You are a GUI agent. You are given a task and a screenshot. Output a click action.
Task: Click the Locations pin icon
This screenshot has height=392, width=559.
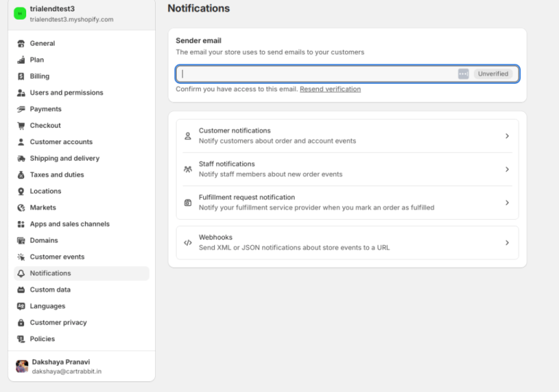(21, 191)
